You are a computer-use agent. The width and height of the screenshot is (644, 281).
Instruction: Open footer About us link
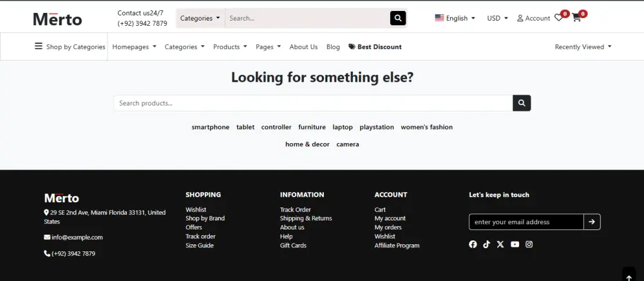(x=292, y=228)
